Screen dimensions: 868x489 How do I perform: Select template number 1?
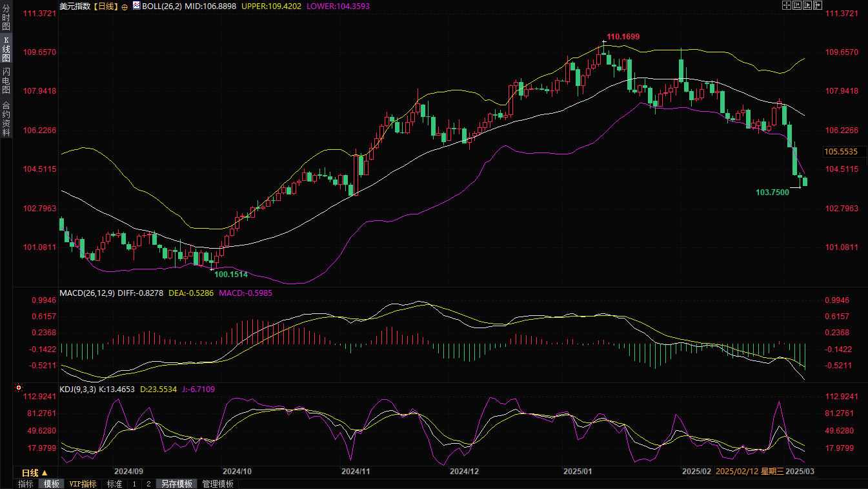coord(134,484)
